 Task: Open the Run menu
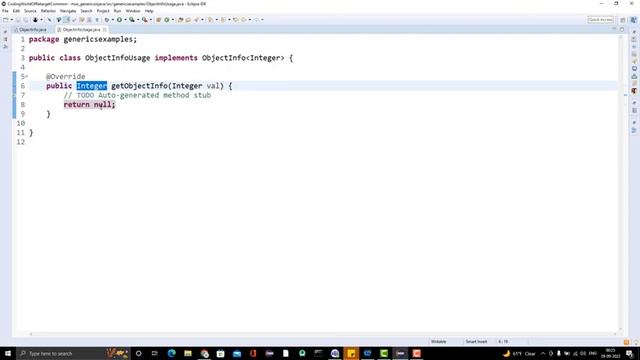click(x=117, y=11)
